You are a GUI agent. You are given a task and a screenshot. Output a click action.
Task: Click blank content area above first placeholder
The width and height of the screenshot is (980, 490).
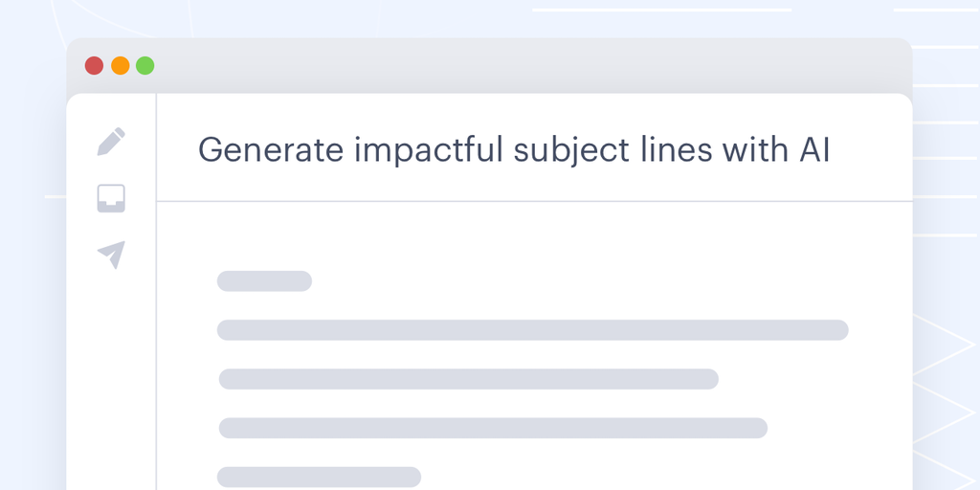coord(532,237)
